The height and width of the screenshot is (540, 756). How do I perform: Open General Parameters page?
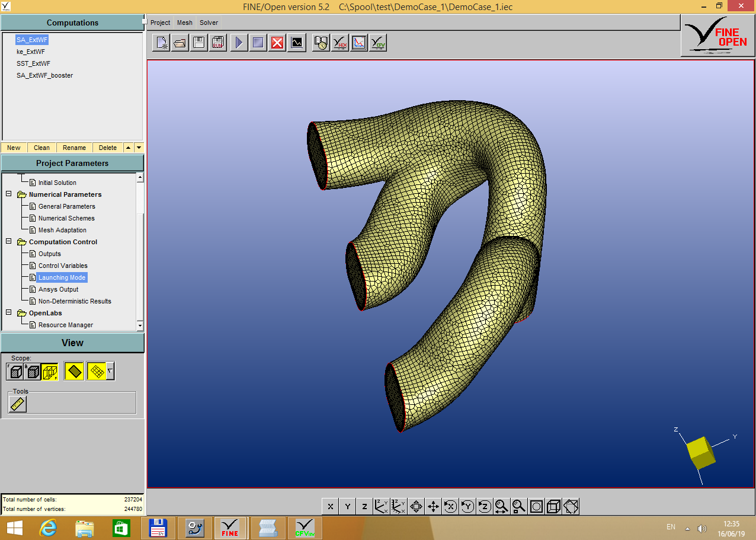67,206
